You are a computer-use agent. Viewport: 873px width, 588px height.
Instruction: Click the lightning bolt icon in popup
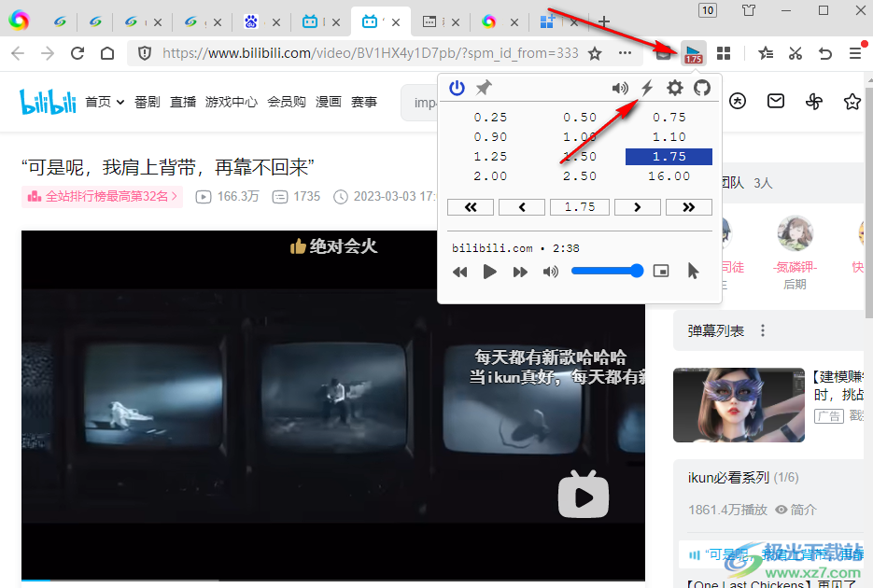coord(647,88)
